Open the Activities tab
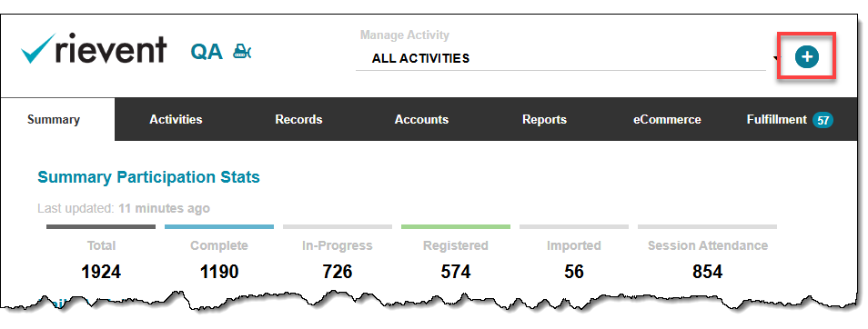Image resolution: width=868 pixels, height=329 pixels. (176, 119)
